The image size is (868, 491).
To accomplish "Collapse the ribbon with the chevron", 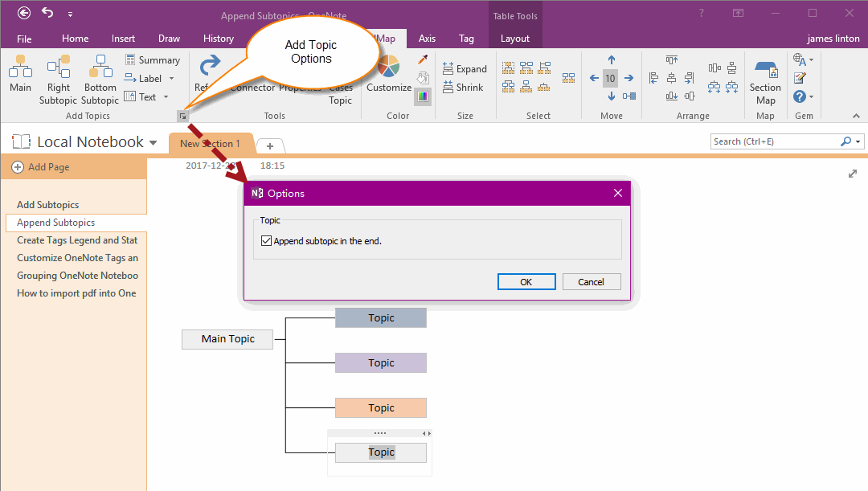I will [856, 116].
